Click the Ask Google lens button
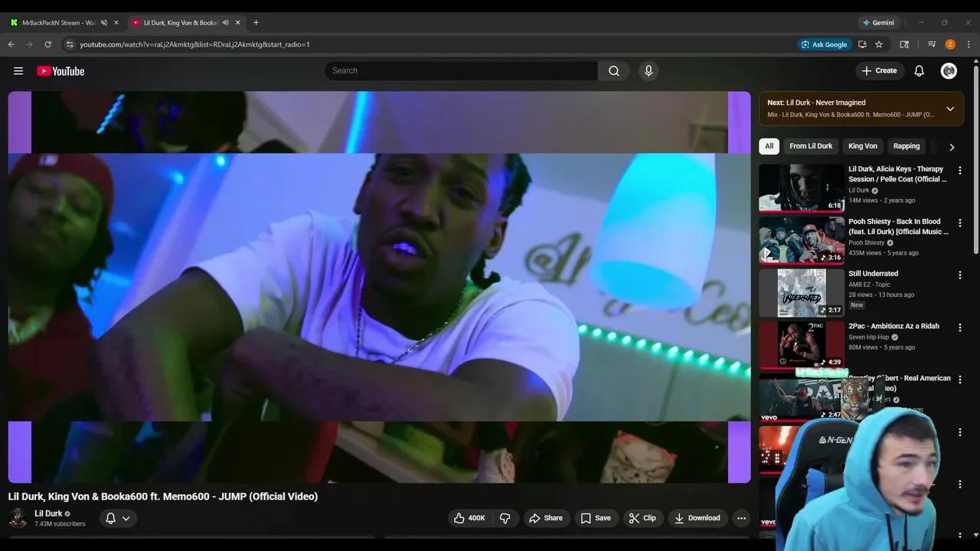The height and width of the screenshot is (551, 980). click(824, 44)
